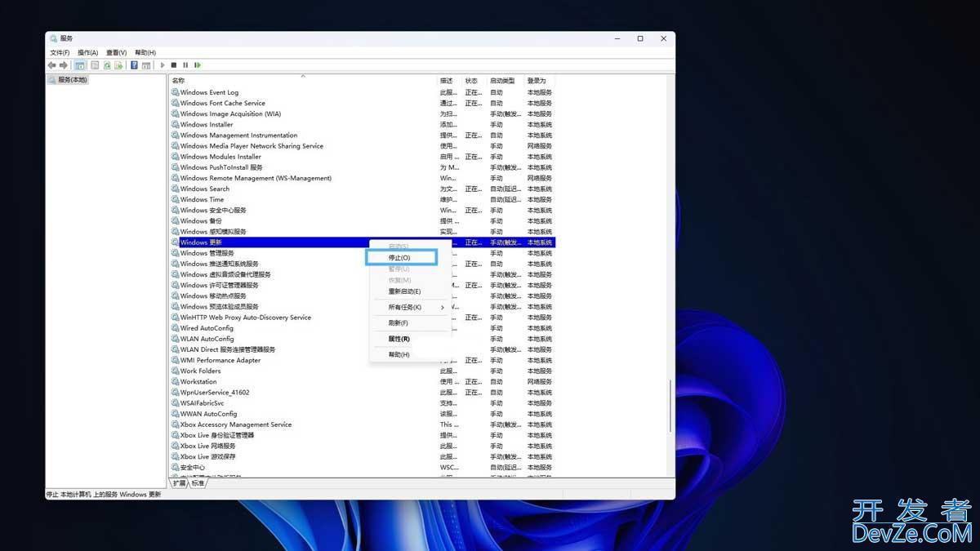Viewport: 980px width, 551px height.
Task: Expand the 所有任务(K) submenu
Action: click(410, 307)
